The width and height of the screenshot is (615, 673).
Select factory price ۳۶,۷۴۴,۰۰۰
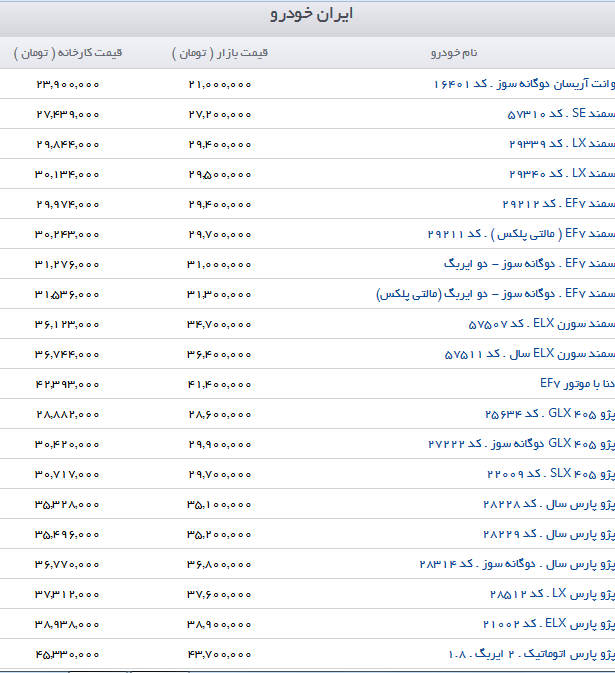(67, 355)
